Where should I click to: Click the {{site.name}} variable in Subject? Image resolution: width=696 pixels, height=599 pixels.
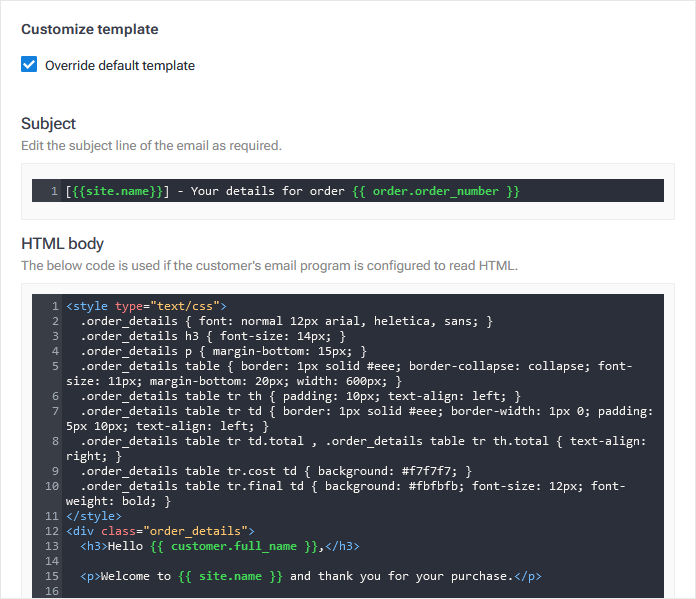pyautogui.click(x=118, y=191)
